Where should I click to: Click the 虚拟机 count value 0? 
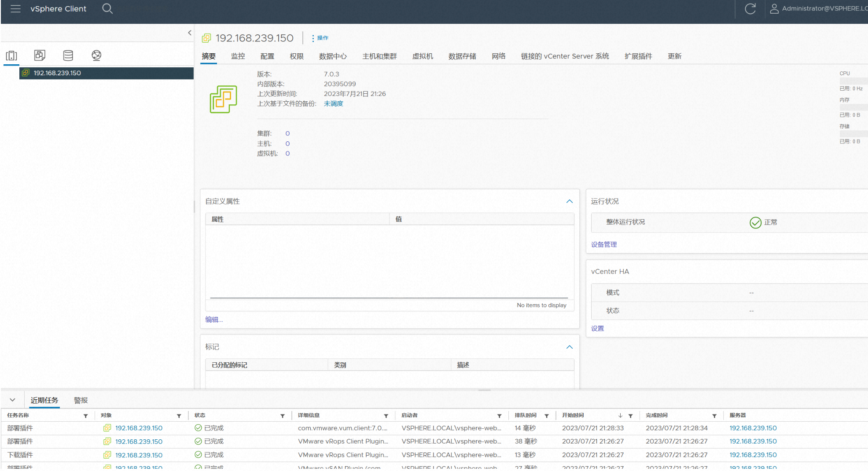(287, 153)
